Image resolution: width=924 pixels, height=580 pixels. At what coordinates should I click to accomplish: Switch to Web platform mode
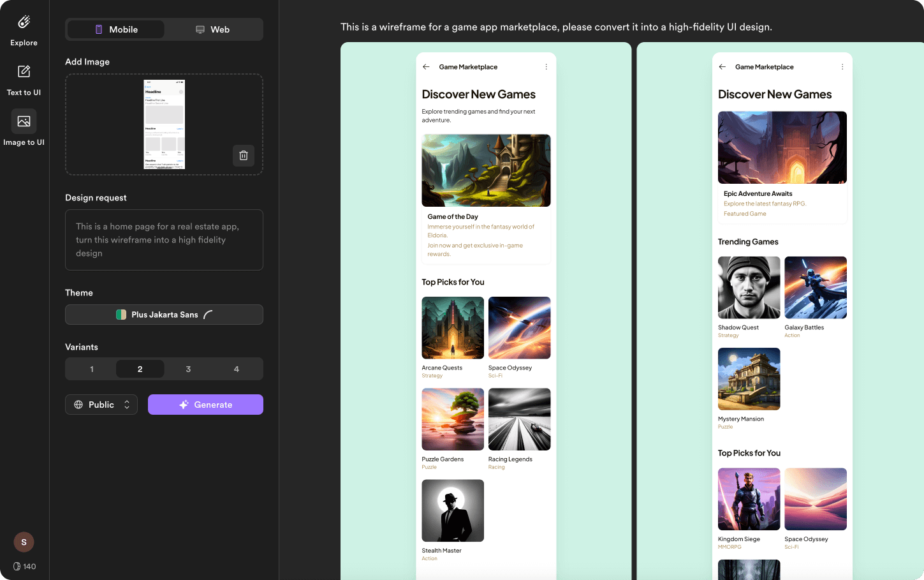(213, 29)
